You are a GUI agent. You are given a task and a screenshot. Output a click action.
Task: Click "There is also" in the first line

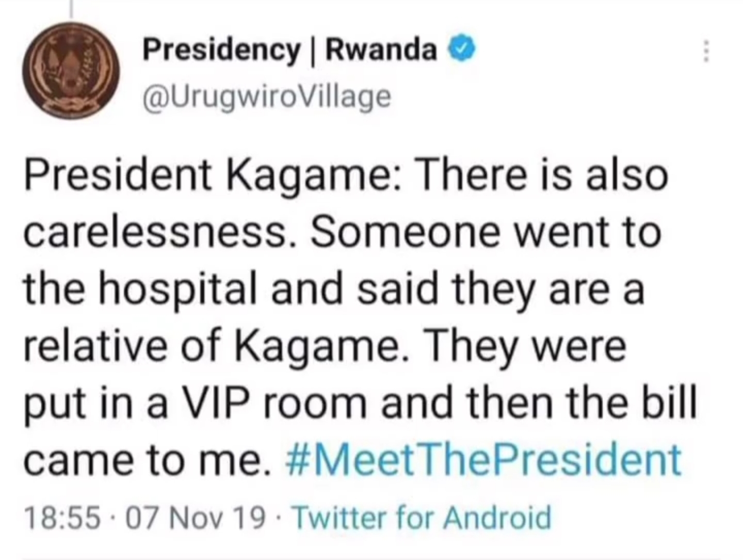543,174
